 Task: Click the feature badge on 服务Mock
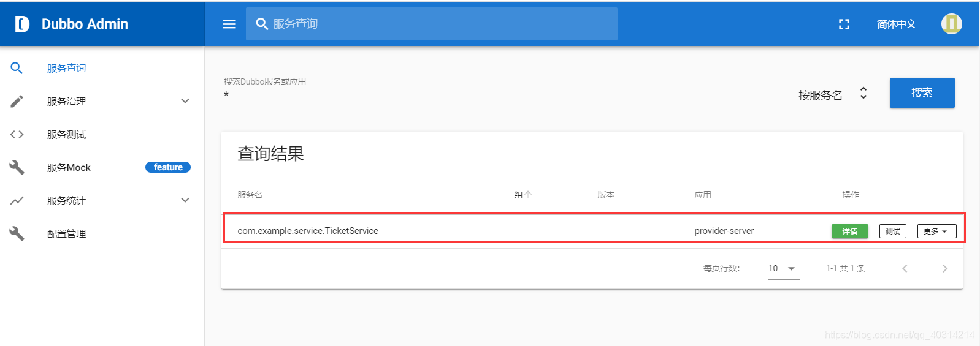click(168, 167)
